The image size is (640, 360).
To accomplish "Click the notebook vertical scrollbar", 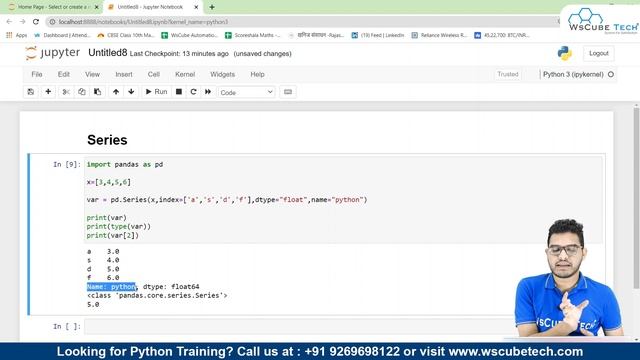I will [x=636, y=197].
